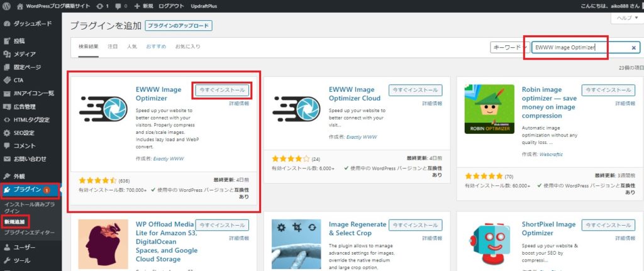Click プラグインのアップロード button

pyautogui.click(x=178, y=26)
